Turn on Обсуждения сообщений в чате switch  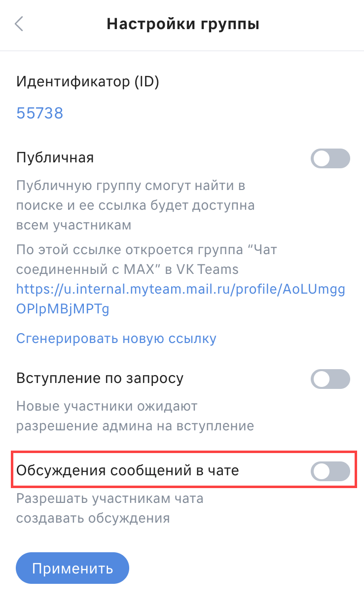[330, 471]
